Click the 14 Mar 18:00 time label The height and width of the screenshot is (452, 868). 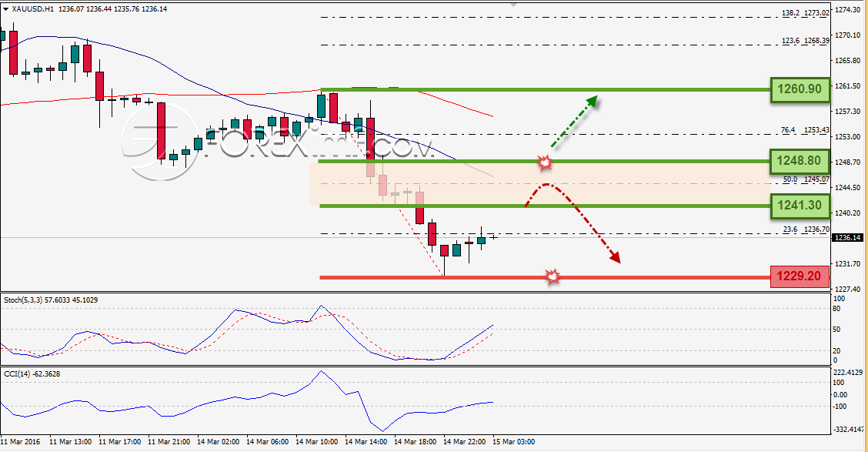pos(416,441)
